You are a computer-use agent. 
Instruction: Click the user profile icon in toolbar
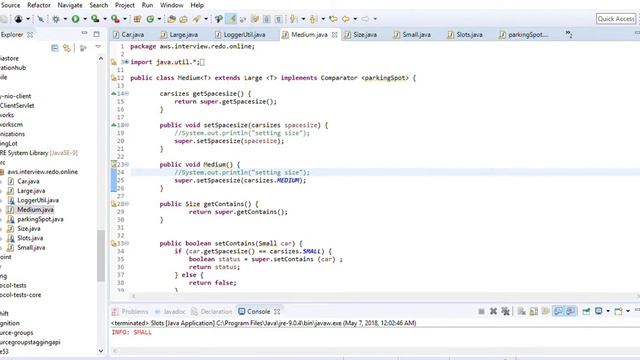[18, 19]
